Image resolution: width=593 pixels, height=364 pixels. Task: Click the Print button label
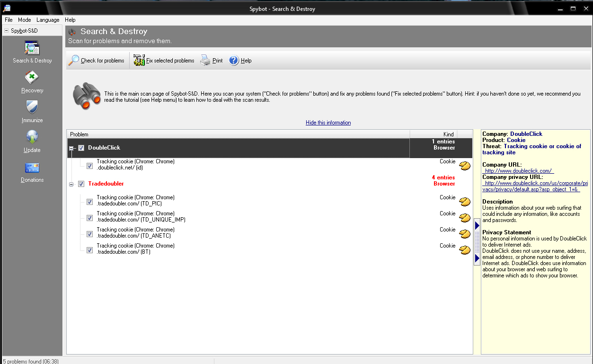click(x=218, y=61)
